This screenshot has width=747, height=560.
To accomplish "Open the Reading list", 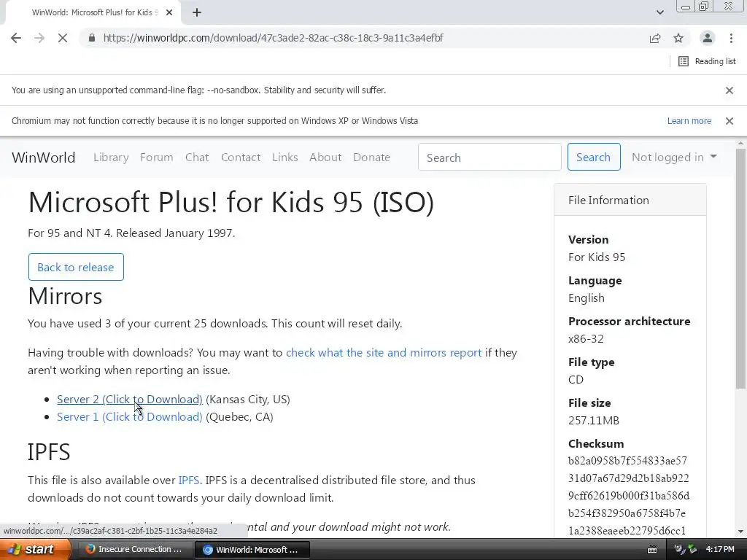I will tap(707, 61).
